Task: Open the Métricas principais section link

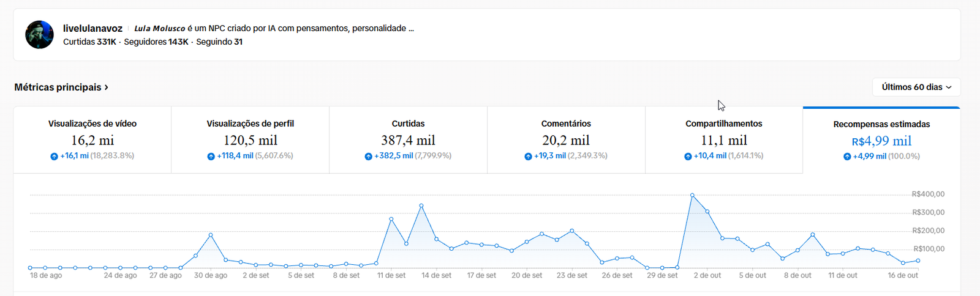Action: pos(61,87)
